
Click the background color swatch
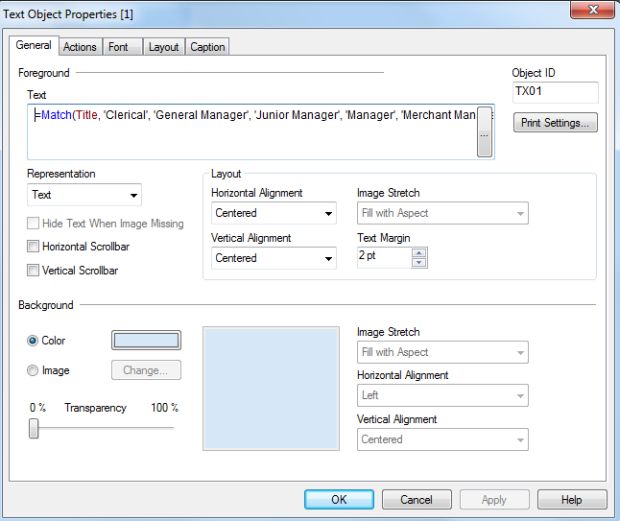pos(146,340)
